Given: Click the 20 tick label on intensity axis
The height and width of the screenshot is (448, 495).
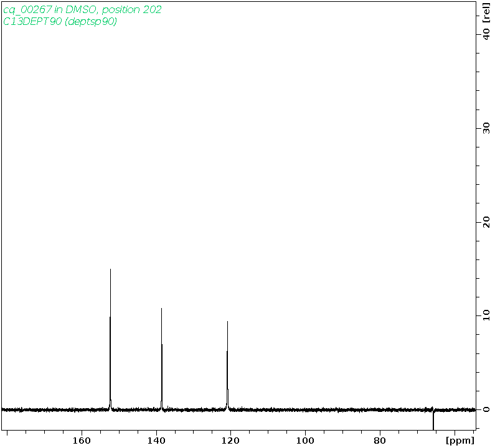Looking at the screenshot, I should [486, 222].
